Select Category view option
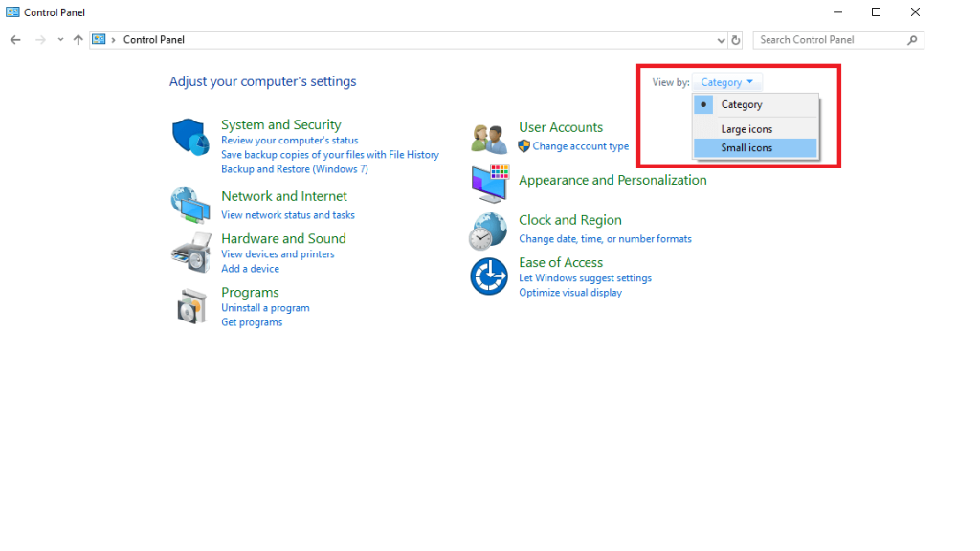Image resolution: width=980 pixels, height=551 pixels. (x=756, y=104)
